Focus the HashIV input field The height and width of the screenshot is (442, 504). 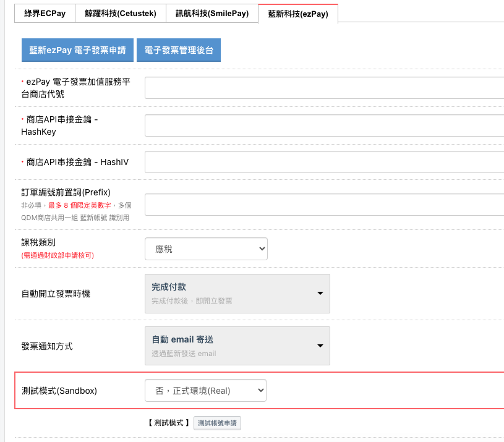pos(324,162)
